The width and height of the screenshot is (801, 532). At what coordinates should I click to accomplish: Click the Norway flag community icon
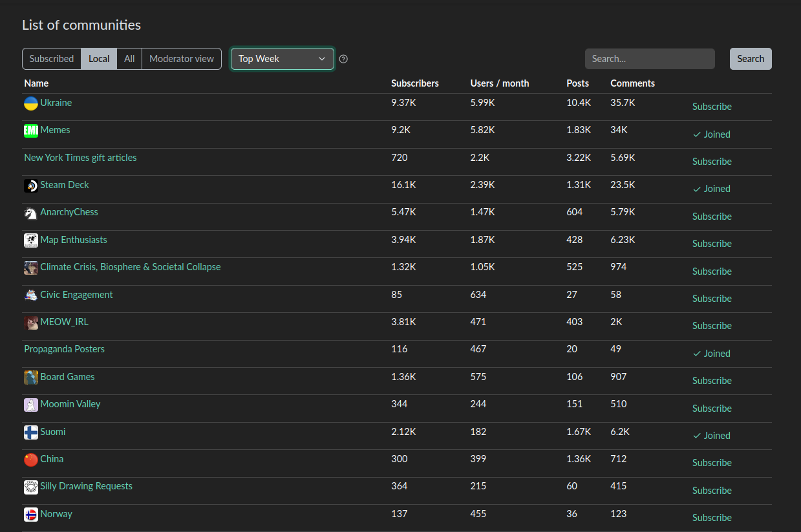click(31, 515)
